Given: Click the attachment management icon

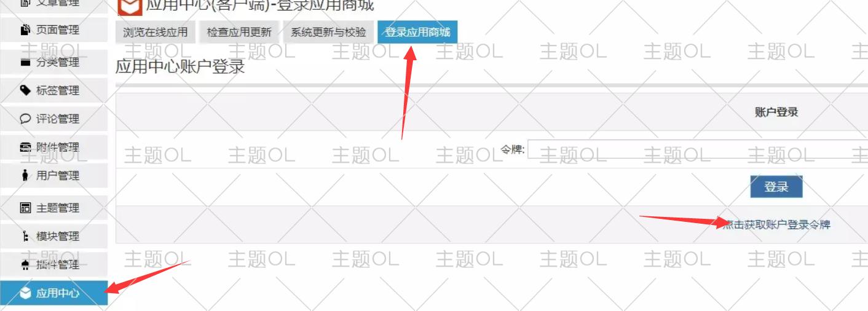Looking at the screenshot, I should (x=25, y=147).
